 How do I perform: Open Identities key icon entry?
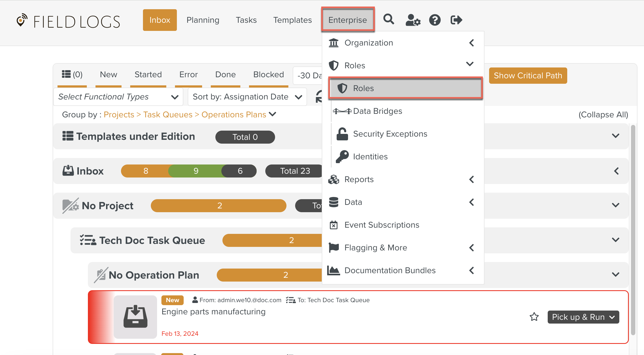(370, 157)
